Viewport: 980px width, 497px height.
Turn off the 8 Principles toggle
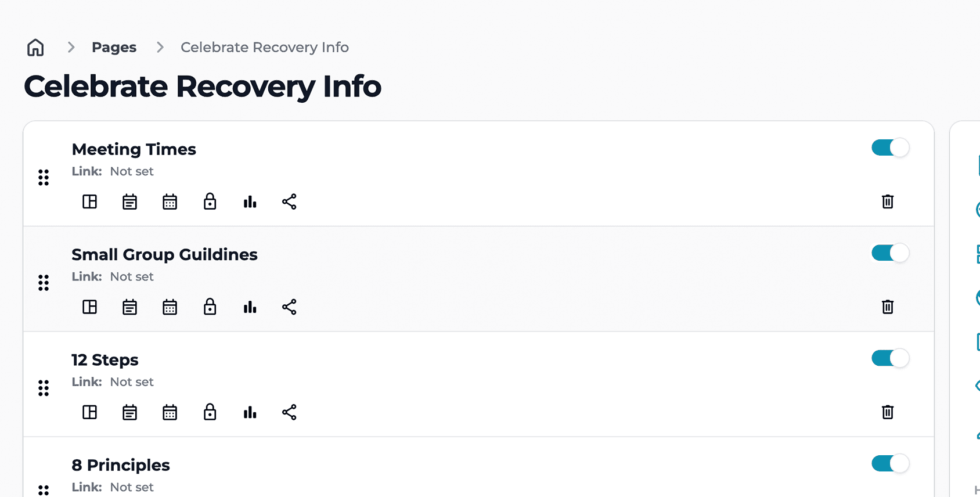tap(889, 463)
